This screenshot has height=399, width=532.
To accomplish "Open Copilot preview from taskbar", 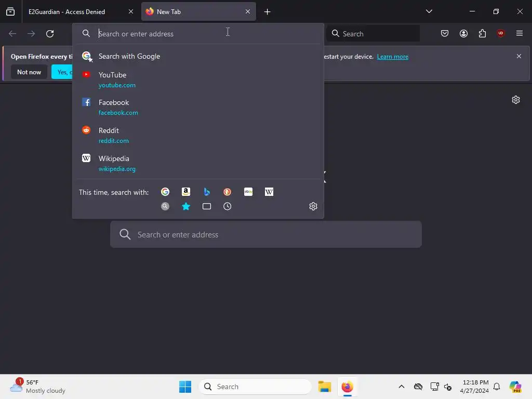I will [515, 387].
